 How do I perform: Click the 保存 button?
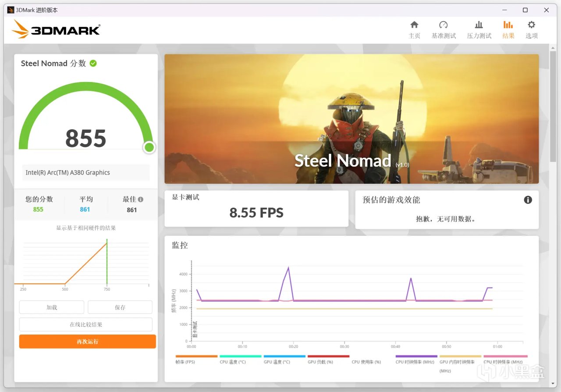click(x=120, y=307)
